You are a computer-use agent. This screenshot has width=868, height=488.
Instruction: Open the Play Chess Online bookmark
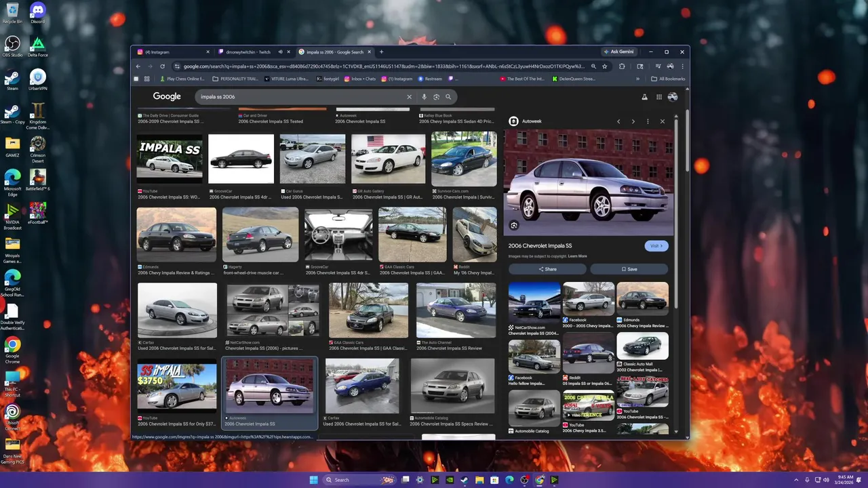[x=182, y=79]
